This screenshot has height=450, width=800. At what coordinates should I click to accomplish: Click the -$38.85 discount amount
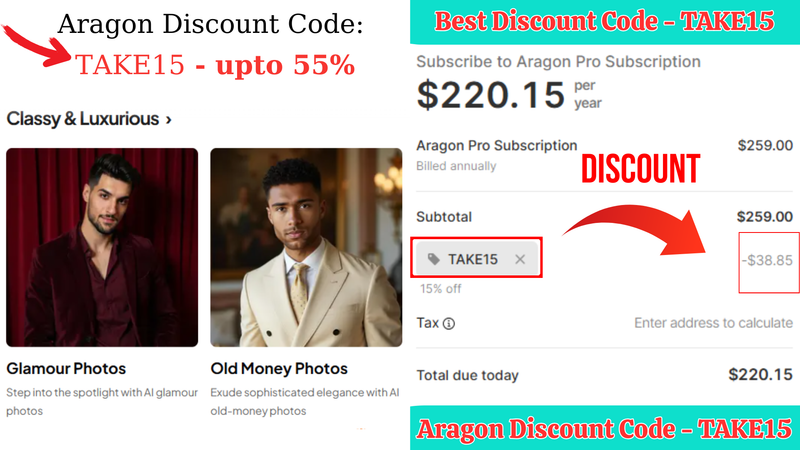click(x=767, y=260)
